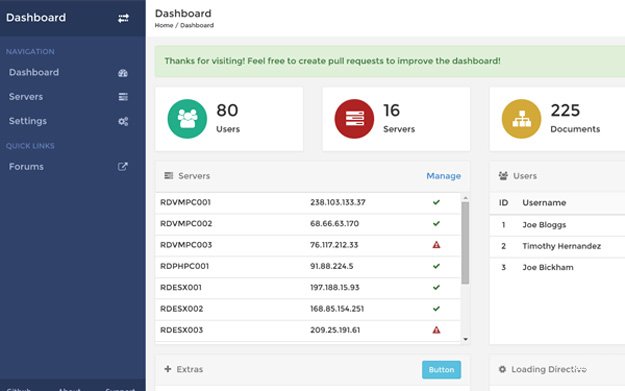Click the Dashboard gauge icon in navigation
Viewport: 625px width, 391px height.
[123, 73]
